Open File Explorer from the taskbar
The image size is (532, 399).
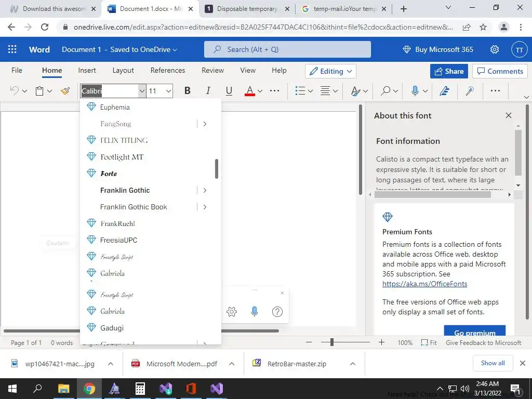[x=63, y=389]
